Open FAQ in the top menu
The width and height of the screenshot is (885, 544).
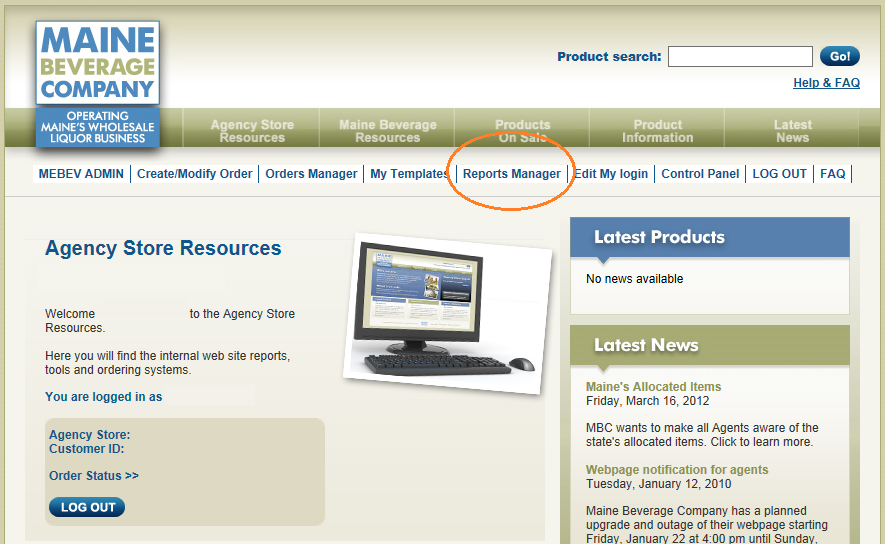point(833,174)
